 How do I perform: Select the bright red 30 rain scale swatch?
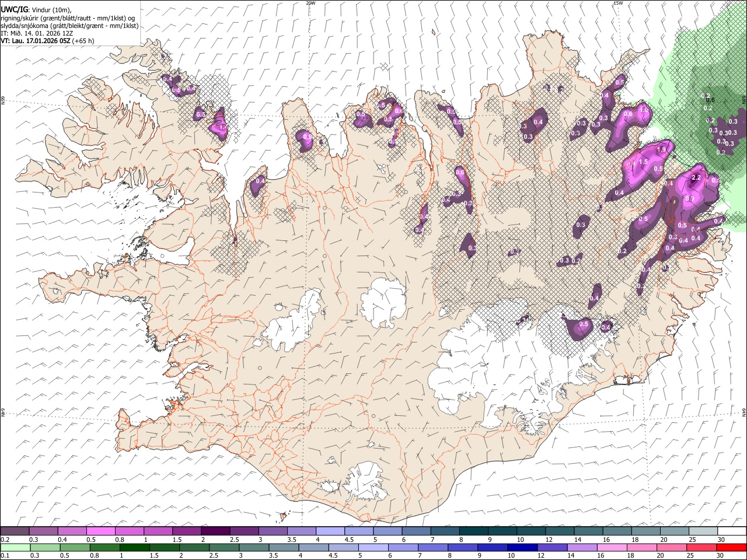(x=732, y=547)
